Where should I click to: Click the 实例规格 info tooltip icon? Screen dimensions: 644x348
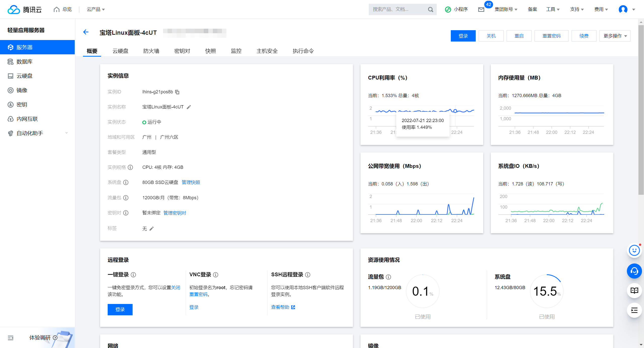point(130,167)
